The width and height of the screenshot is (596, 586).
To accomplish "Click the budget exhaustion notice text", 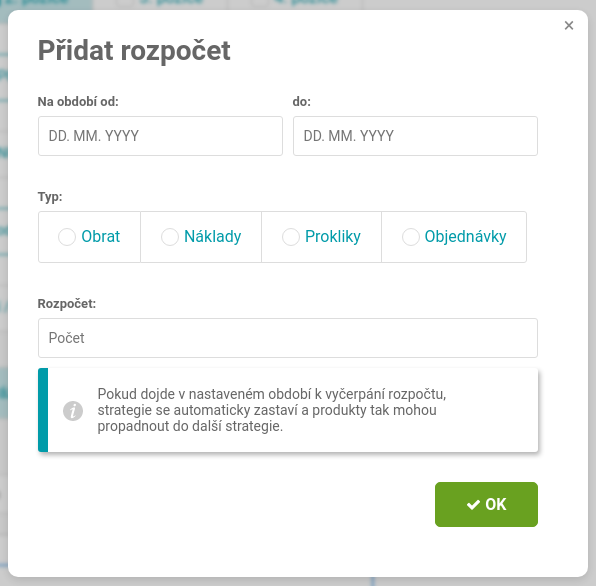I will [x=271, y=410].
